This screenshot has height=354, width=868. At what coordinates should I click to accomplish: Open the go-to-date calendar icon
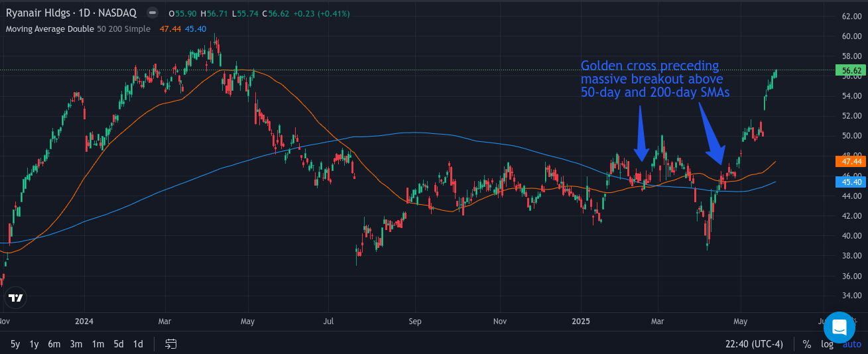[x=171, y=343]
